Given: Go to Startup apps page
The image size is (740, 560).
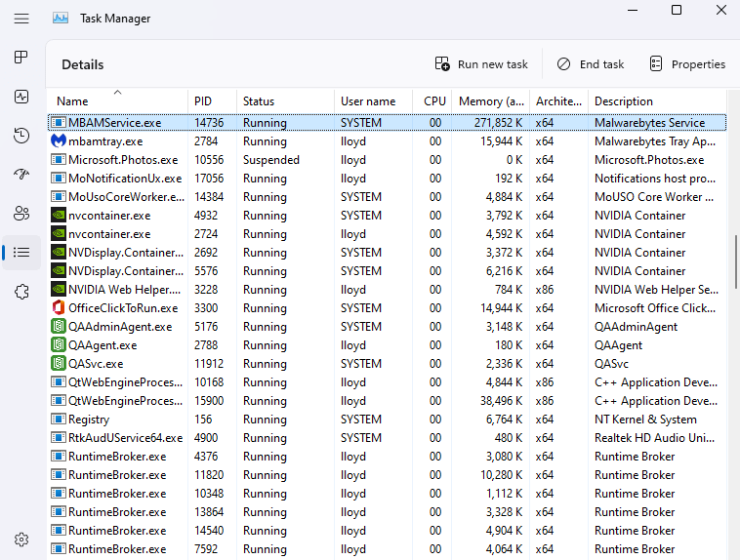Looking at the screenshot, I should [x=21, y=175].
